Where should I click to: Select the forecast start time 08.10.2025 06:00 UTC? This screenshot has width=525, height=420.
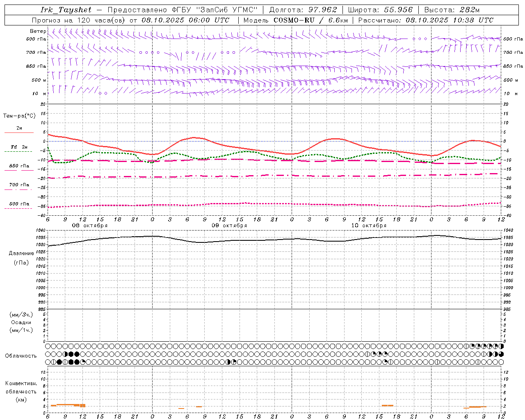[x=185, y=20]
